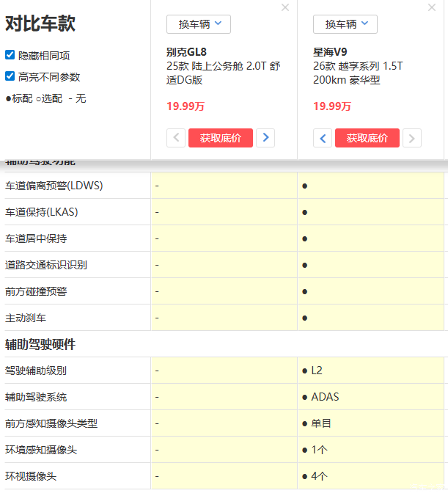Image resolution: width=448 pixels, height=496 pixels.
Task: Select the 道路交通标识识别 row label
Action: pos(46,265)
